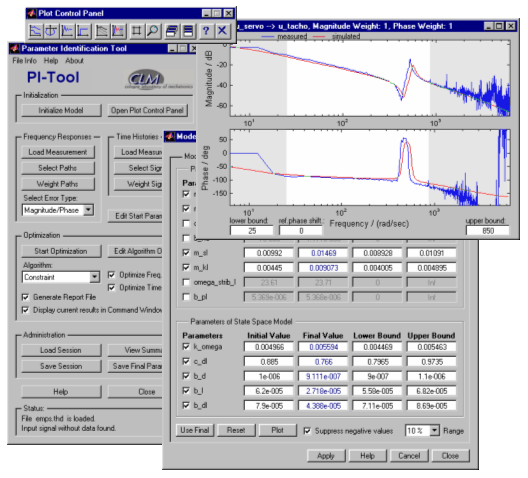
Task: Click the ref. phase shift input field
Action: click(301, 231)
